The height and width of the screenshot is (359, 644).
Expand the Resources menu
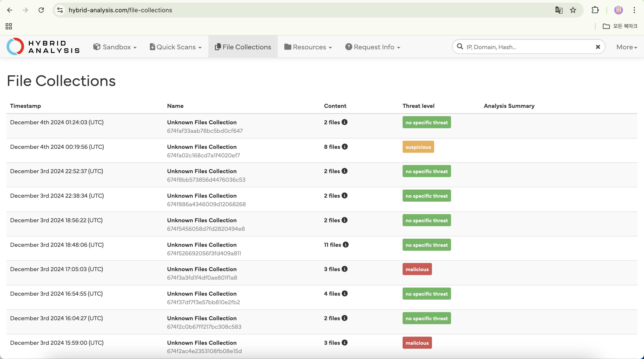tap(308, 47)
